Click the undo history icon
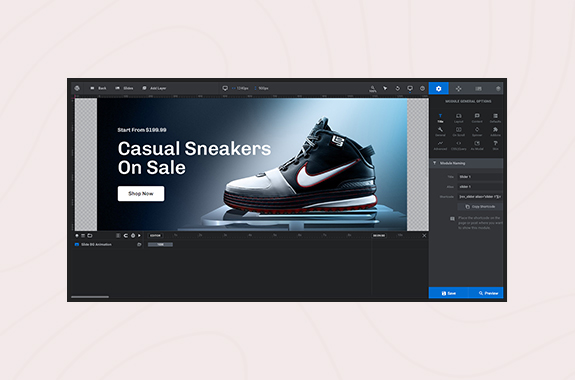This screenshot has height=380, width=575. [398, 88]
